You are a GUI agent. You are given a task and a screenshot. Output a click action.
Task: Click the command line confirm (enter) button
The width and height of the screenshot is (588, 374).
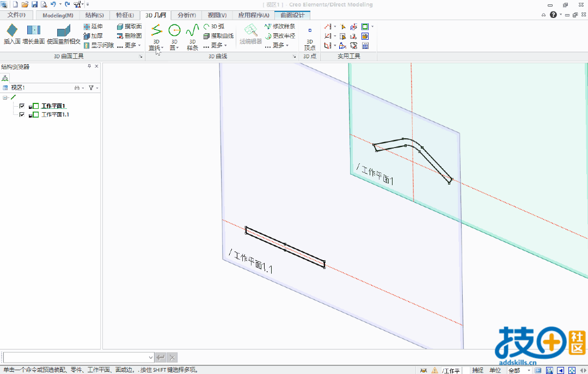pos(161,358)
